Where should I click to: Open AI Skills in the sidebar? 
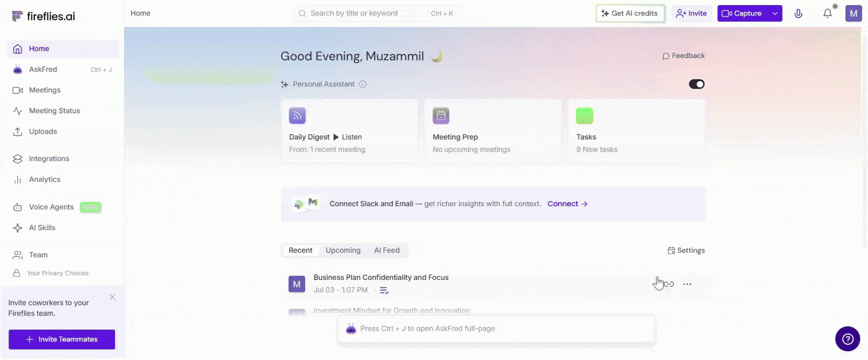tap(63, 228)
